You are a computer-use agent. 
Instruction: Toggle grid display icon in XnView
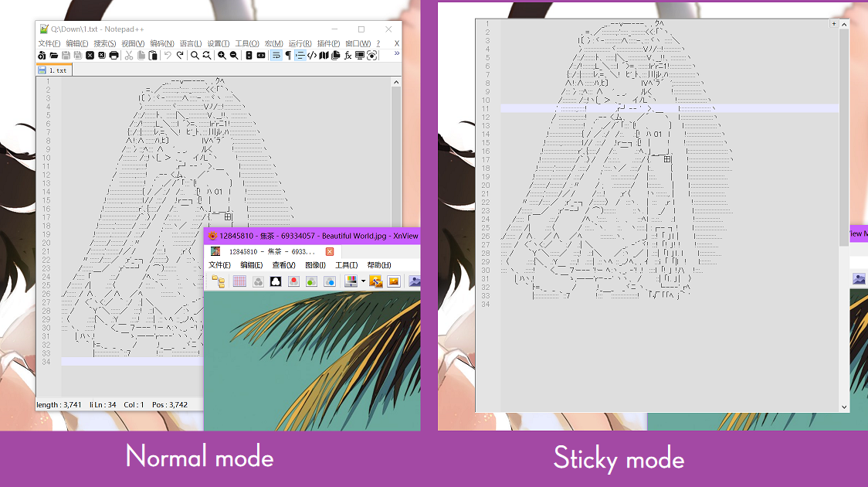click(239, 281)
